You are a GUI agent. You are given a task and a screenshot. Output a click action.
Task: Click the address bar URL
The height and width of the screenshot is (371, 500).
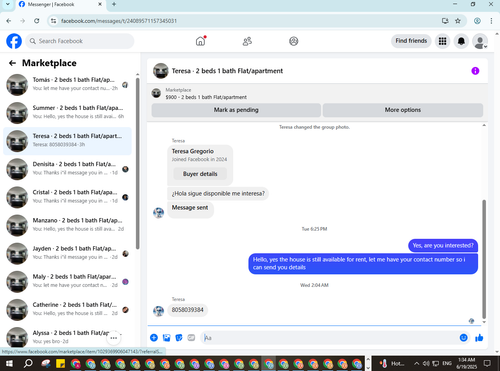point(119,21)
